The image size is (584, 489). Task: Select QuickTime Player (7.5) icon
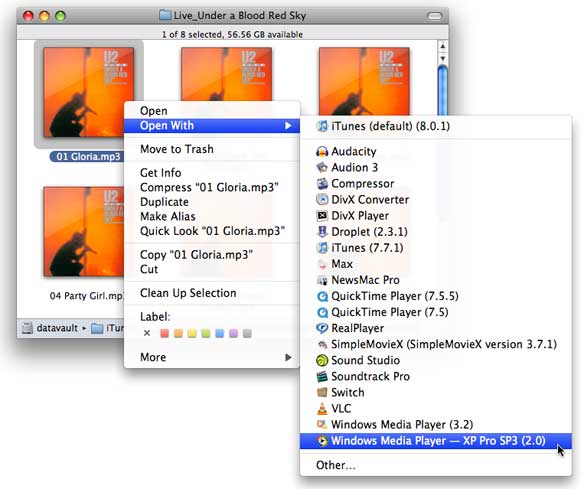[322, 312]
